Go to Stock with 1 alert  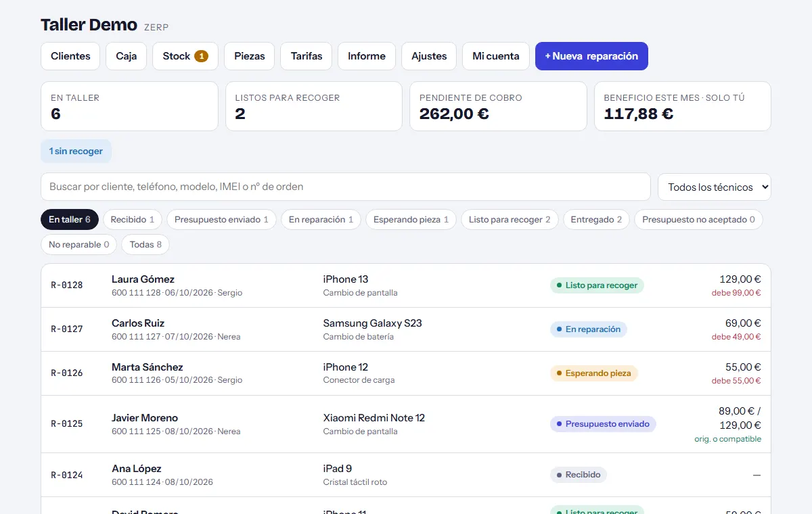[185, 56]
